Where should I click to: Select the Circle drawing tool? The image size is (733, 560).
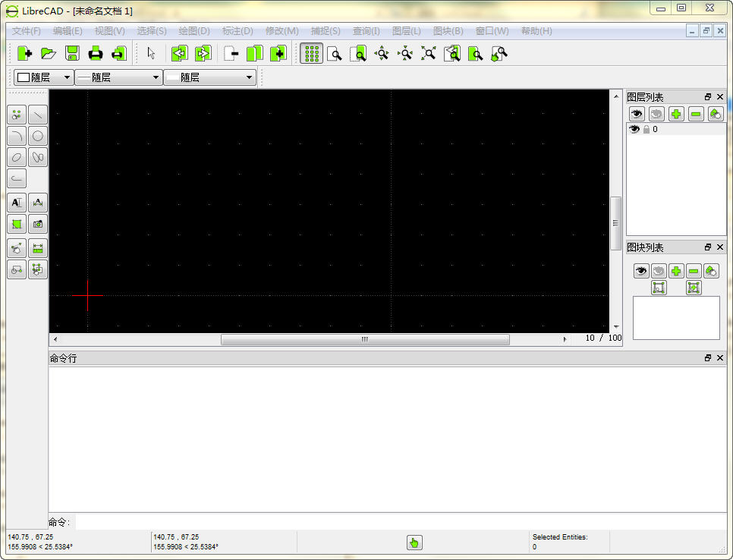tap(38, 136)
